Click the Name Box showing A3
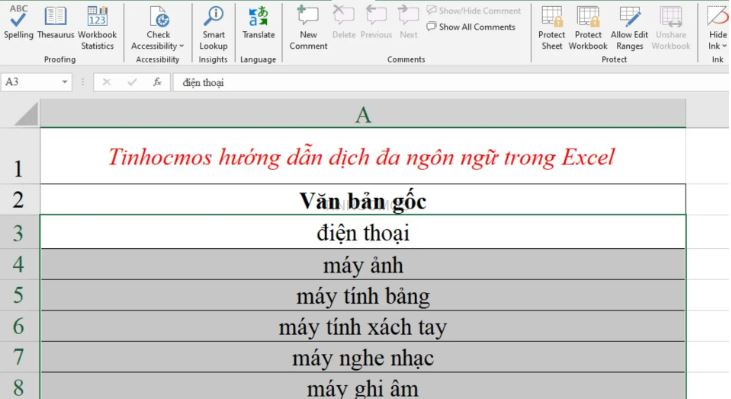 click(31, 83)
